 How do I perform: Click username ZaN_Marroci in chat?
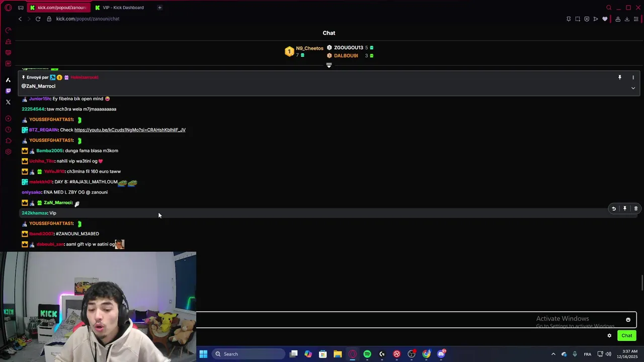click(x=58, y=203)
